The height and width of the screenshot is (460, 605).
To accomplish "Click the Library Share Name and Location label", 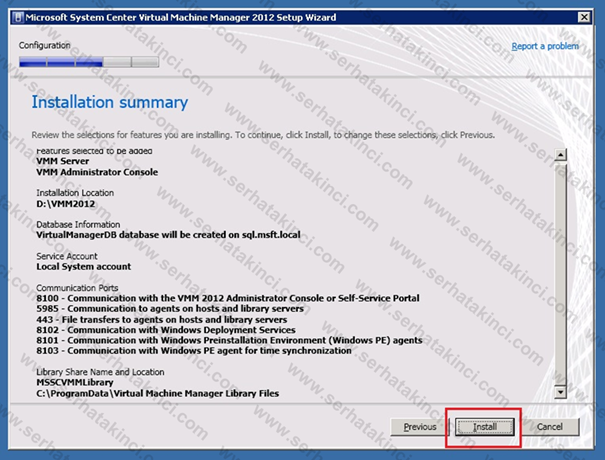I will [x=100, y=372].
